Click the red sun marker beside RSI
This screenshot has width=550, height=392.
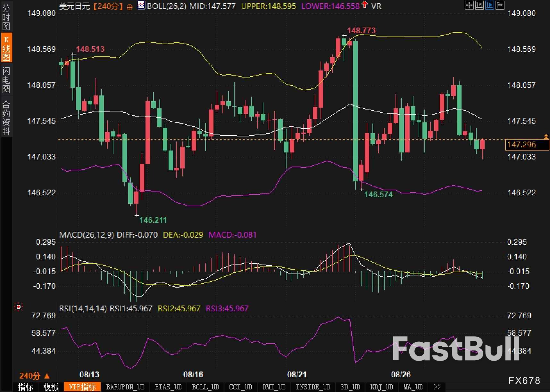point(19,307)
